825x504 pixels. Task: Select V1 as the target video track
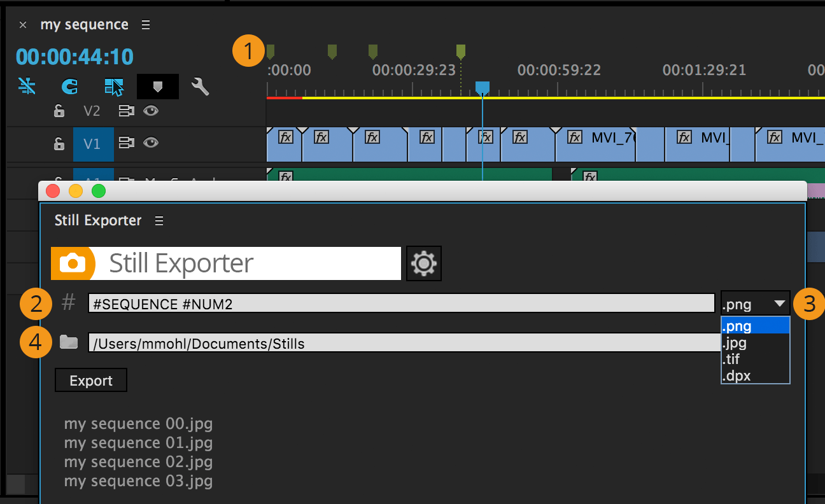[x=93, y=144]
